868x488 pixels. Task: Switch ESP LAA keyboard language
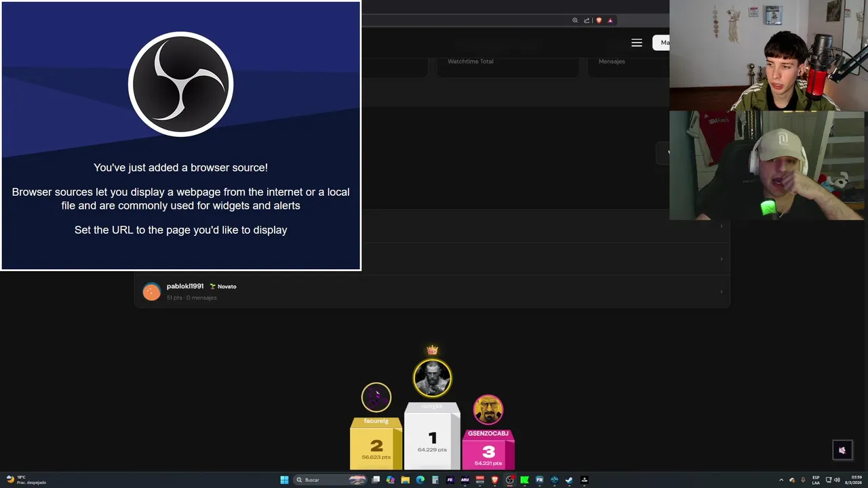point(816,480)
